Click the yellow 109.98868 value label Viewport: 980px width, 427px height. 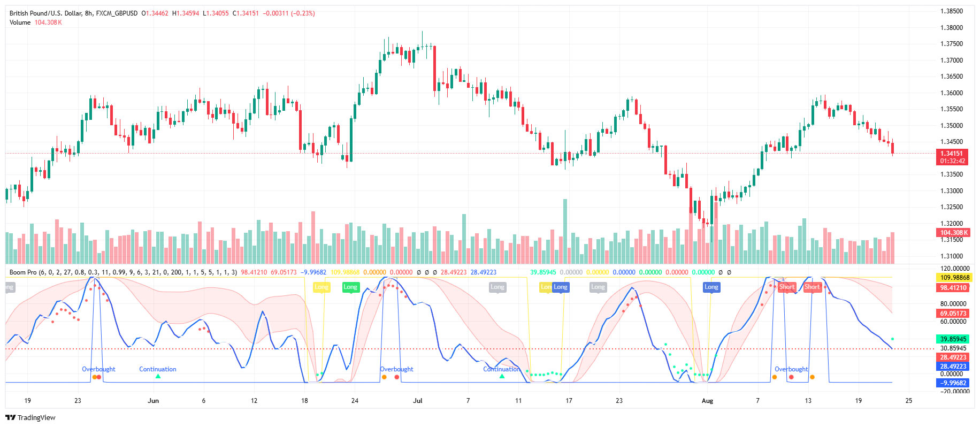[x=954, y=278]
